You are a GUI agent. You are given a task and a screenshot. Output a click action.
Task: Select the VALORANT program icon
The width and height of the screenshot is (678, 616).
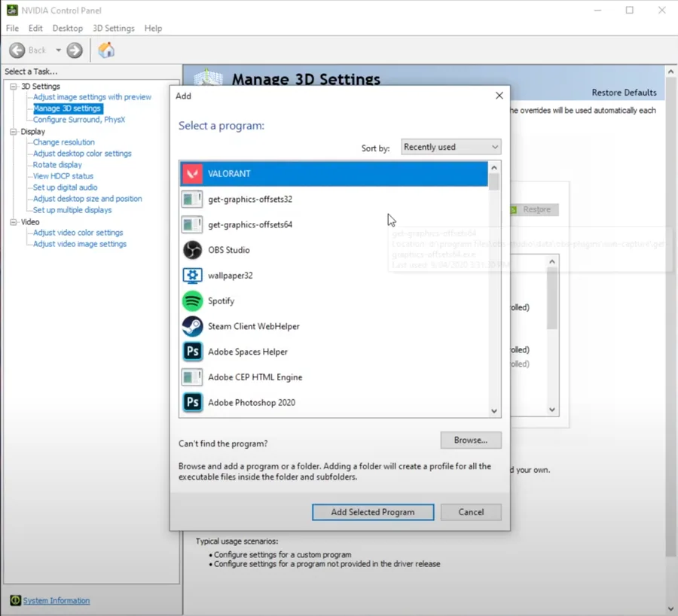tap(192, 174)
